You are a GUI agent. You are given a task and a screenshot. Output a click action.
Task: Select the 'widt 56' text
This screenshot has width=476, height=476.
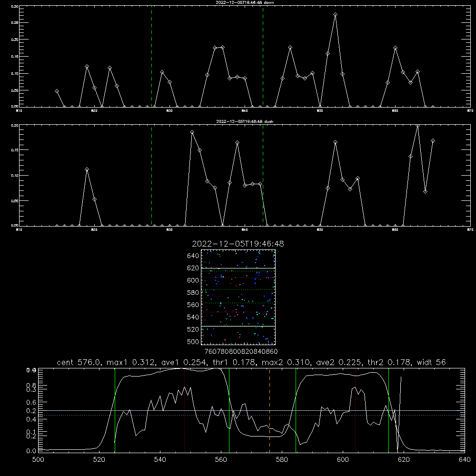pyautogui.click(x=431, y=362)
